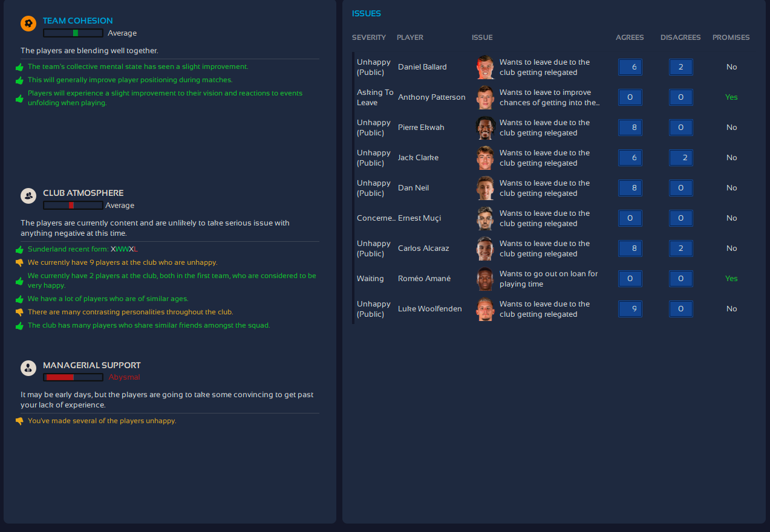Sort the list by Agrees column header
This screenshot has width=770, height=532.
[x=630, y=37]
